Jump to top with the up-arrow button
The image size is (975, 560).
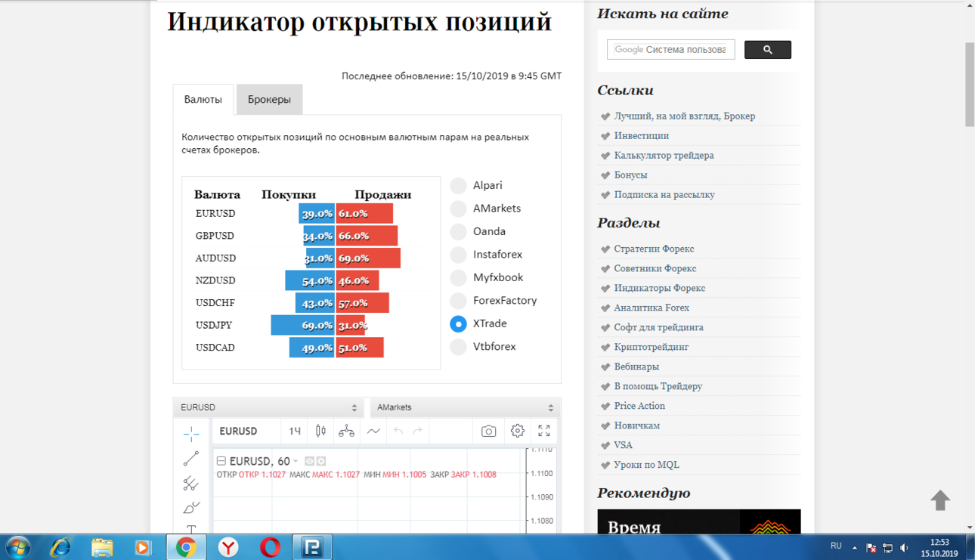point(940,500)
